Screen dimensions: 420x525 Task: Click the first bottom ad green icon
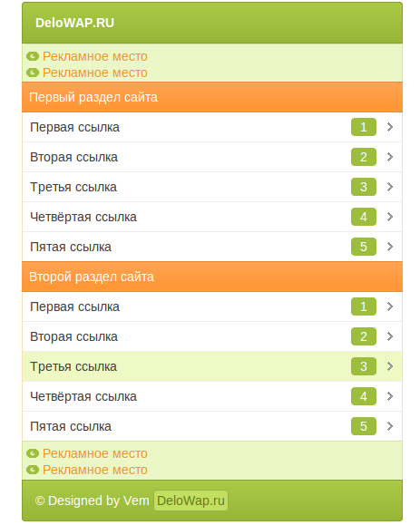[33, 453]
